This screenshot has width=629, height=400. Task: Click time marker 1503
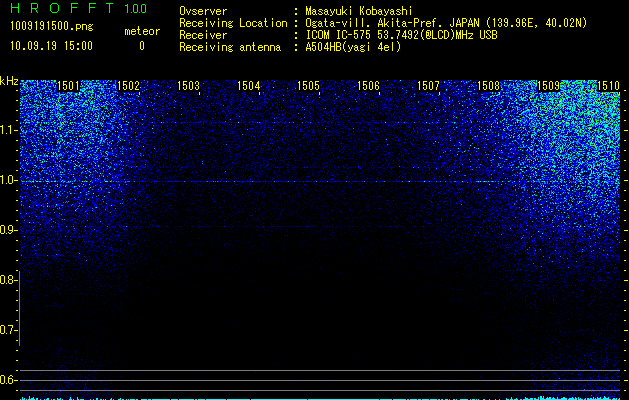point(189,85)
